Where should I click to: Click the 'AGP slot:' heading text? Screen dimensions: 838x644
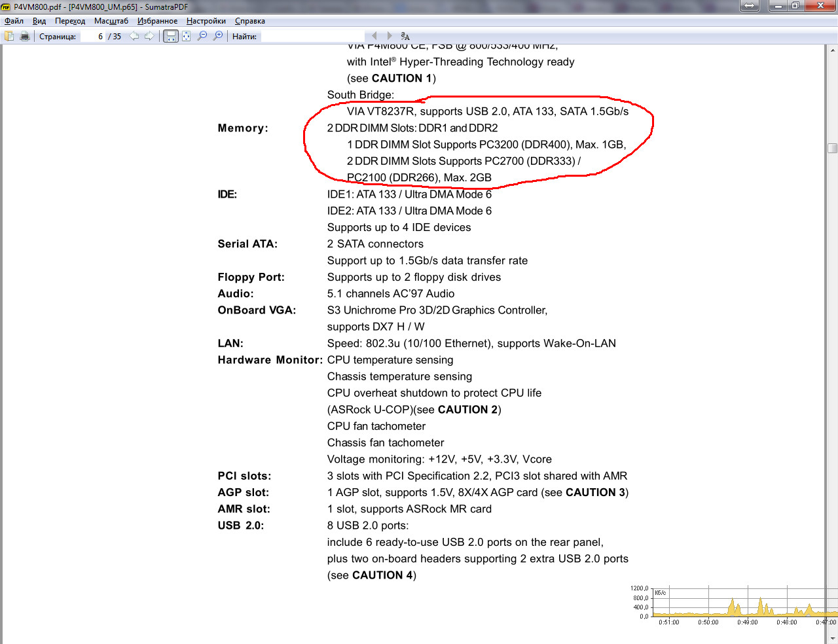244,493
